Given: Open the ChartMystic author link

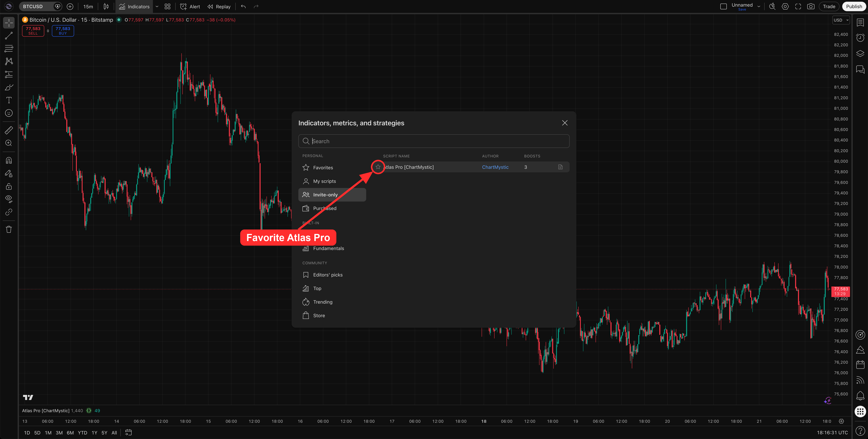Looking at the screenshot, I should click(x=495, y=167).
